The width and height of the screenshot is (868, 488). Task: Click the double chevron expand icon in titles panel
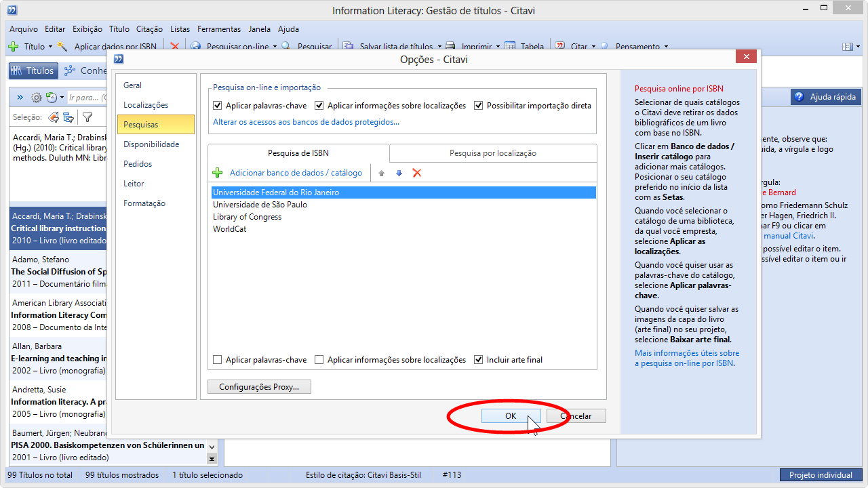(20, 98)
